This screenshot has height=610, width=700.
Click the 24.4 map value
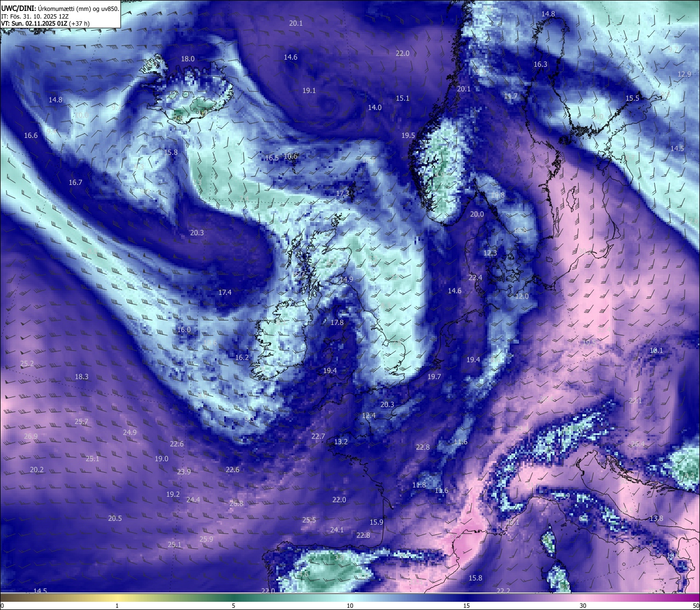pyautogui.click(x=193, y=499)
